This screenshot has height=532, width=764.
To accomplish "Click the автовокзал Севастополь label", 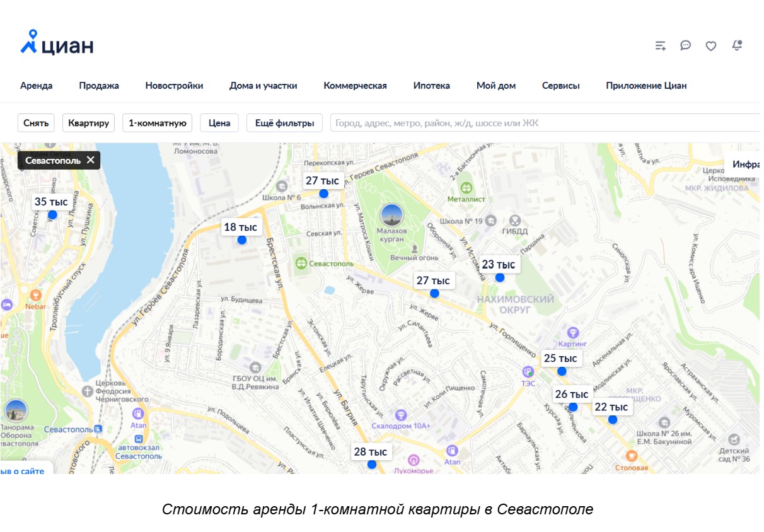I will point(139,451).
